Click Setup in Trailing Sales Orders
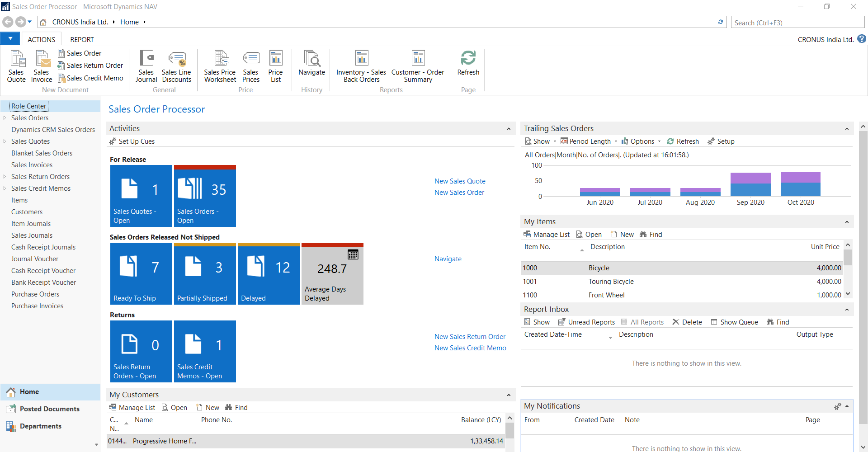This screenshot has width=868, height=452. pyautogui.click(x=721, y=141)
